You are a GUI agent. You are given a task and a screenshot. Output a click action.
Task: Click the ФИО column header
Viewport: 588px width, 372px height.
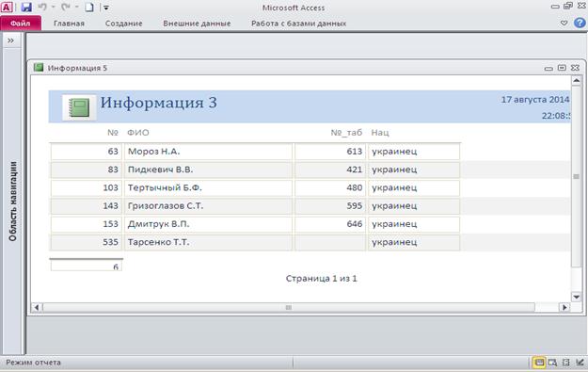(138, 133)
